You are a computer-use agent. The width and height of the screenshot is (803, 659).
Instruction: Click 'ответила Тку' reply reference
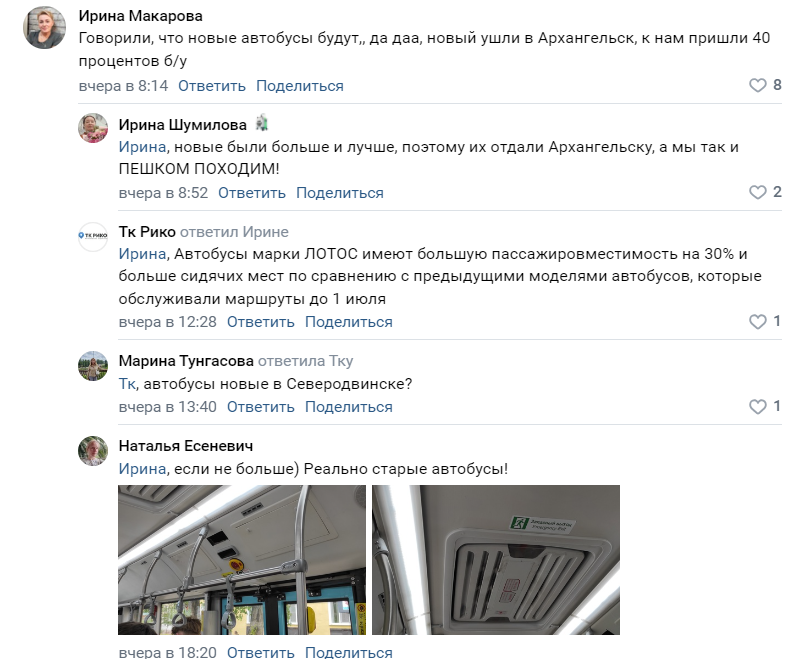coord(305,361)
